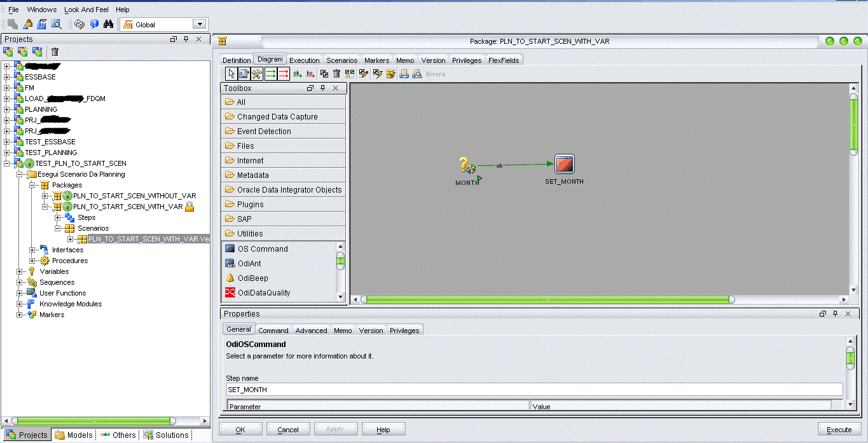The width and height of the screenshot is (868, 443).
Task: Click the SET_MONTH step in the diagram
Action: (x=563, y=163)
